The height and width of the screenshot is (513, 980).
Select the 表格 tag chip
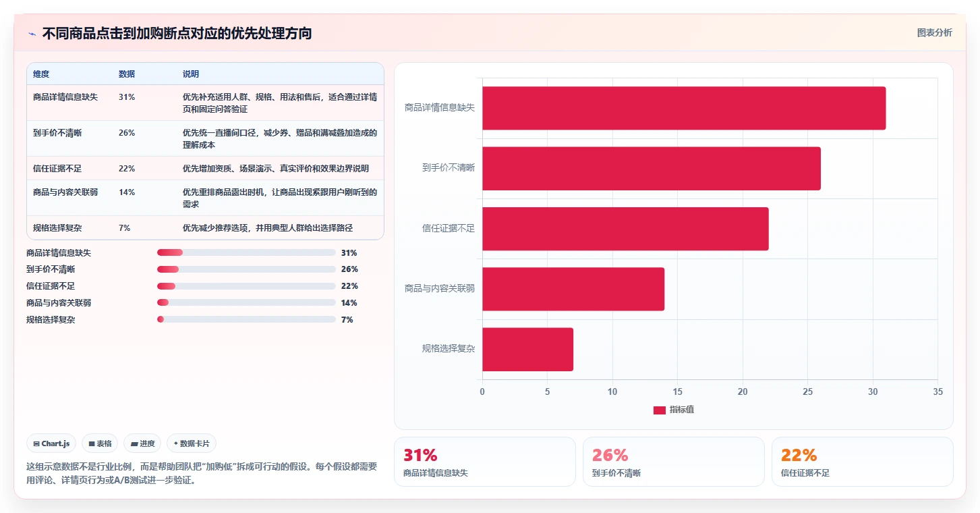100,443
